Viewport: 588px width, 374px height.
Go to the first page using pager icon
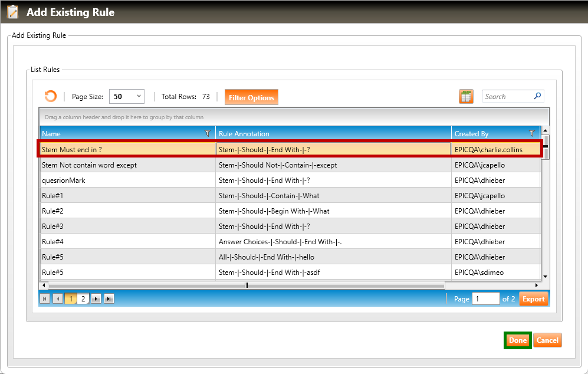click(x=45, y=299)
